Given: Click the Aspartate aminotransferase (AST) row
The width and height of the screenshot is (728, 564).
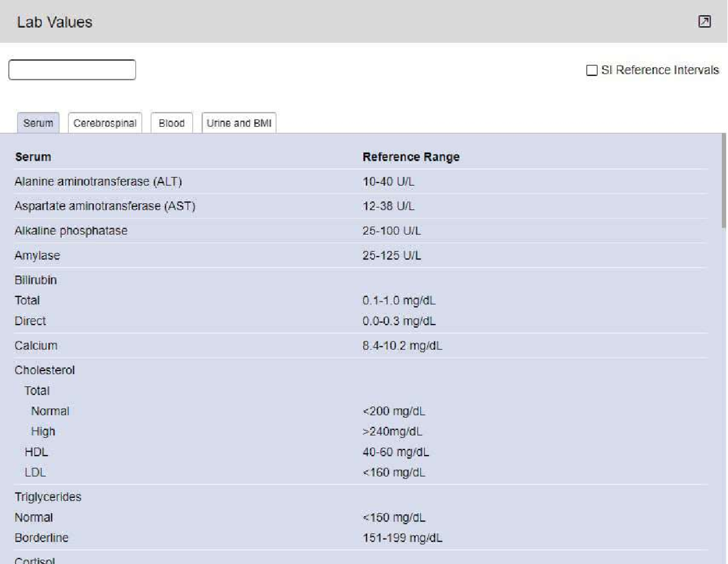Looking at the screenshot, I should point(360,206).
